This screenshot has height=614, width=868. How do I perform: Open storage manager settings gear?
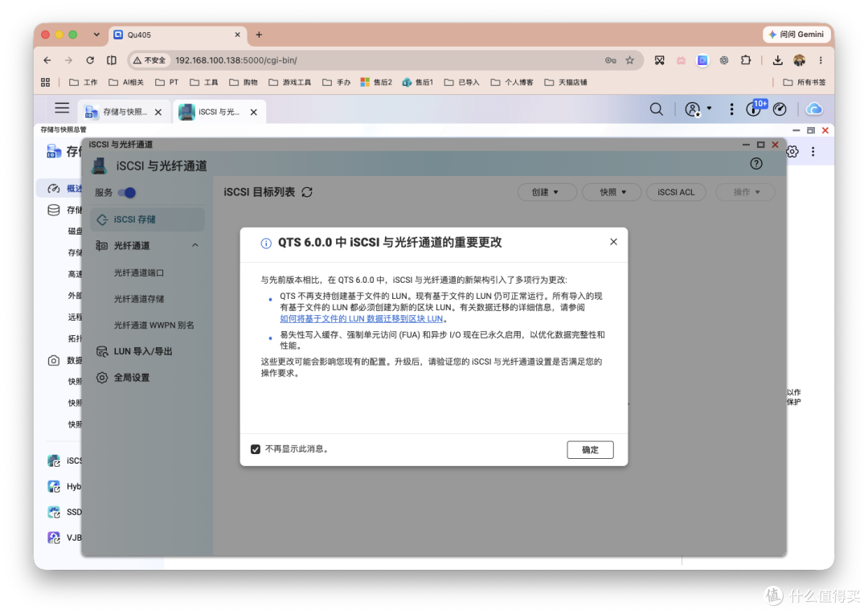(792, 152)
